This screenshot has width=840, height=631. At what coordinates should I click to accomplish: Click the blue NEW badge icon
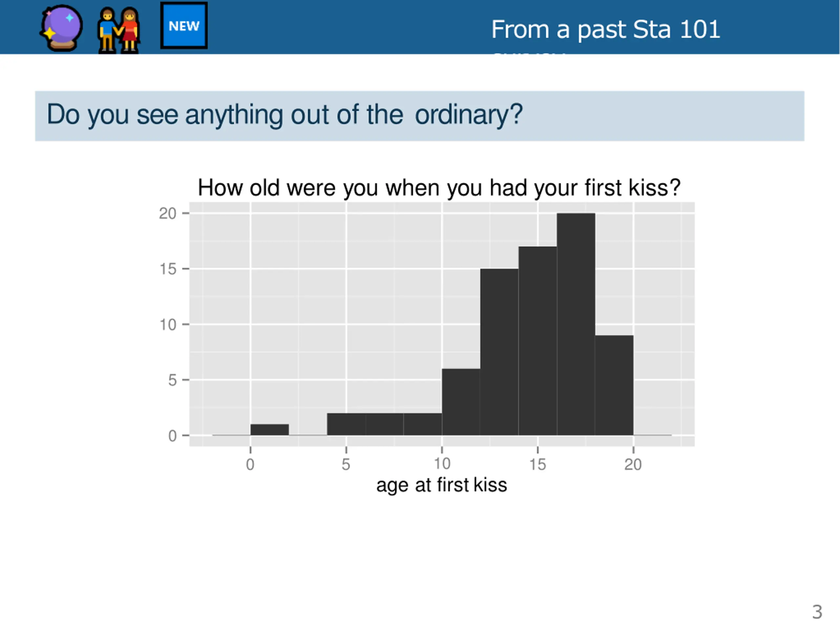click(184, 26)
